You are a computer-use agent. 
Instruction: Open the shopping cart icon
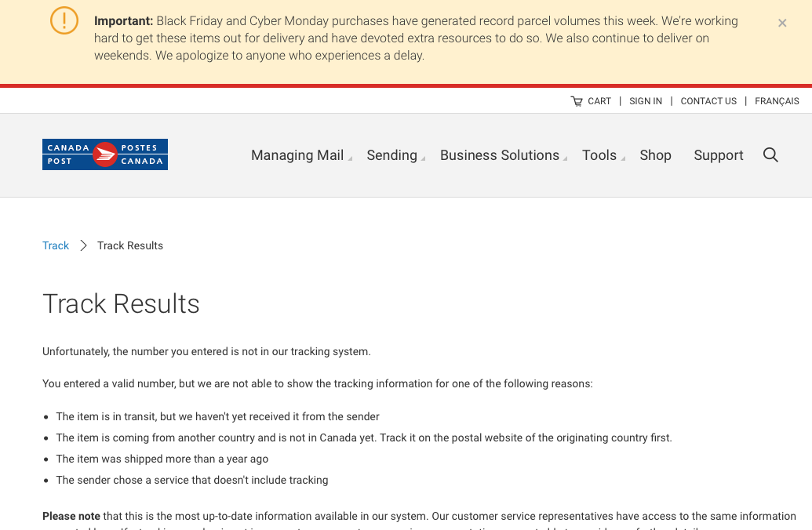[x=577, y=101]
